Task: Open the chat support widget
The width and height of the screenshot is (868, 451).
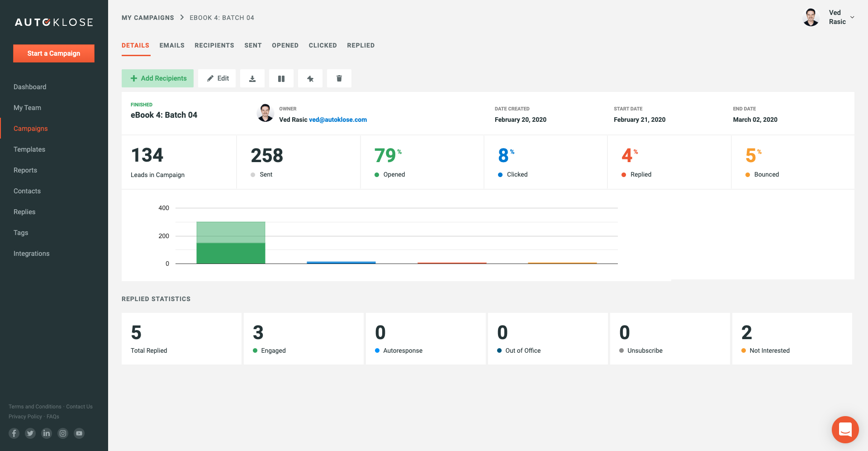Action: click(845, 429)
